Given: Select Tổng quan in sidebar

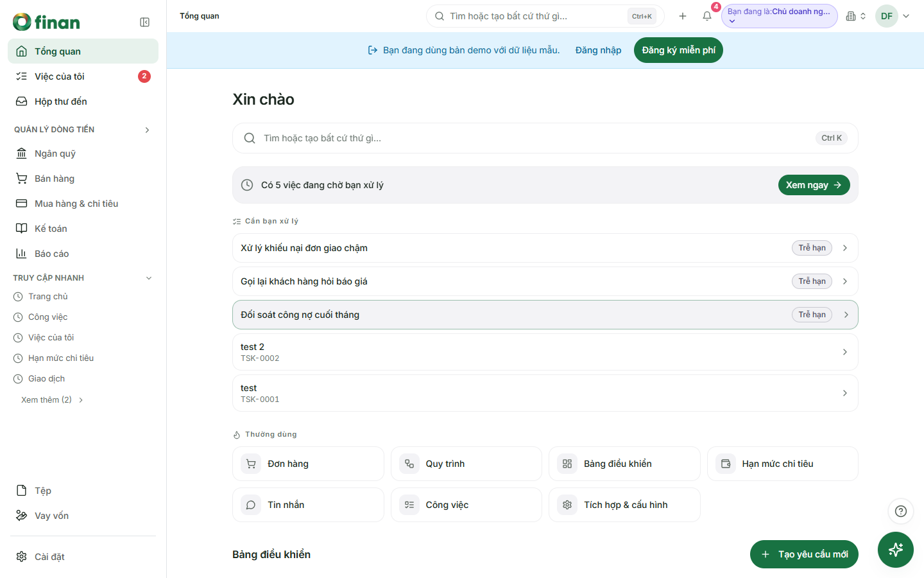Looking at the screenshot, I should [83, 51].
